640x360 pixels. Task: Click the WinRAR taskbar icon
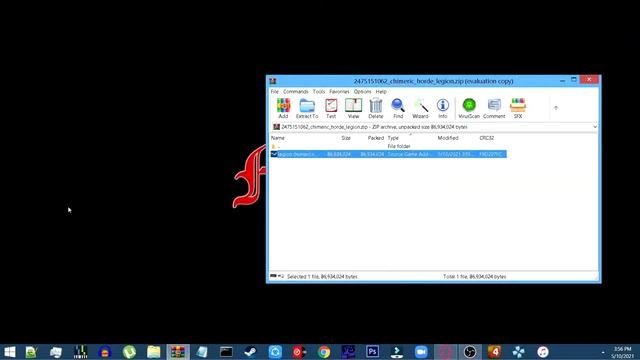point(178,352)
